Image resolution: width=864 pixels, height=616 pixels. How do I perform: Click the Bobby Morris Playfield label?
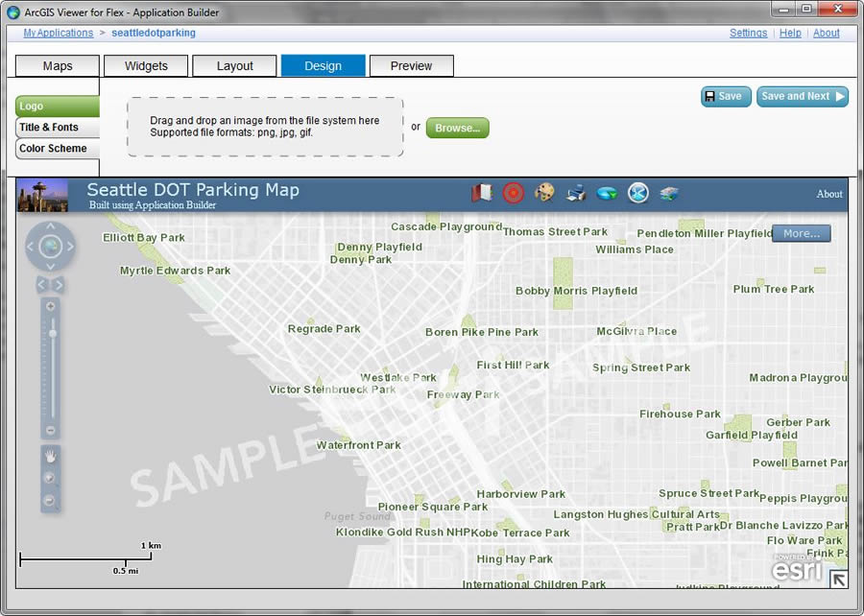coord(576,291)
